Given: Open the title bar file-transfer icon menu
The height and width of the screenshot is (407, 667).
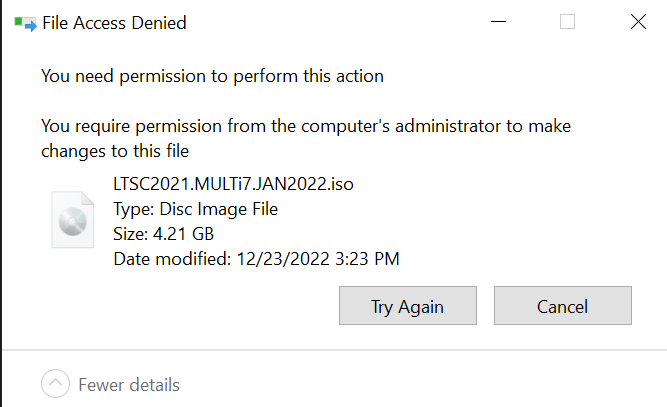Looking at the screenshot, I should (26, 23).
